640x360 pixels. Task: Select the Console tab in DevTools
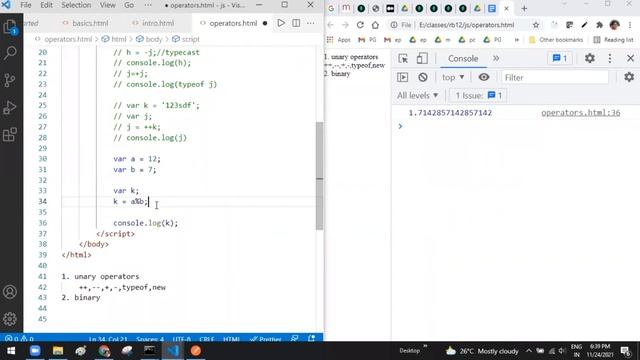[x=463, y=58]
